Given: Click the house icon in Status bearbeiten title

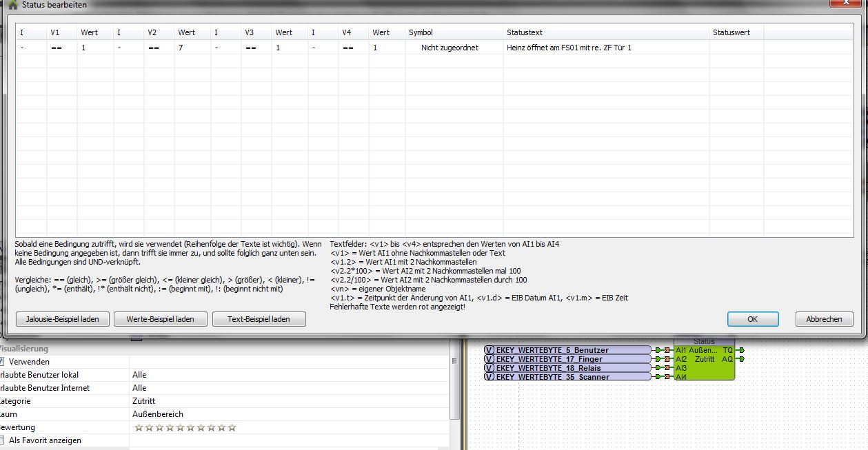Looking at the screenshot, I should [12, 4].
